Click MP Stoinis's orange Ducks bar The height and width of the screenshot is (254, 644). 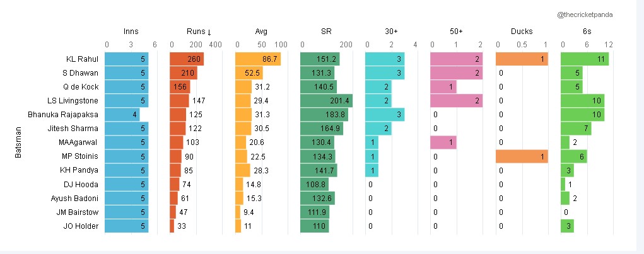pyautogui.click(x=521, y=156)
